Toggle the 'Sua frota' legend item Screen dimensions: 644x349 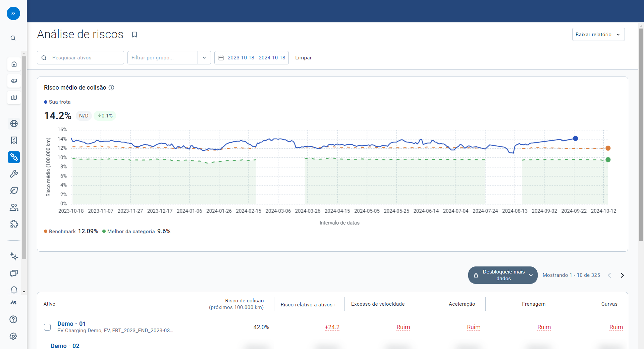pyautogui.click(x=57, y=102)
